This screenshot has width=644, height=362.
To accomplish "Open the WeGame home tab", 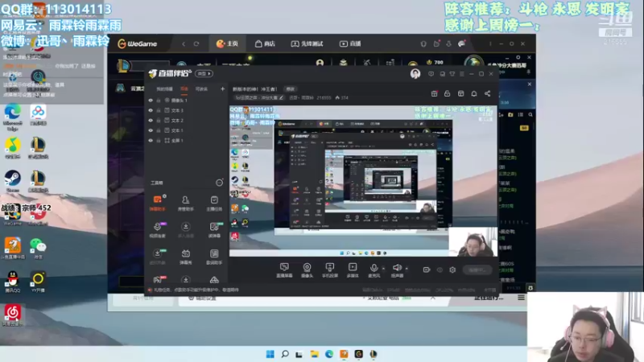I will pyautogui.click(x=227, y=43).
